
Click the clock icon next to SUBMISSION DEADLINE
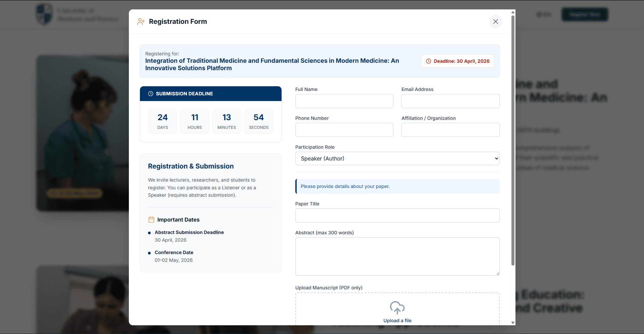pos(151,94)
